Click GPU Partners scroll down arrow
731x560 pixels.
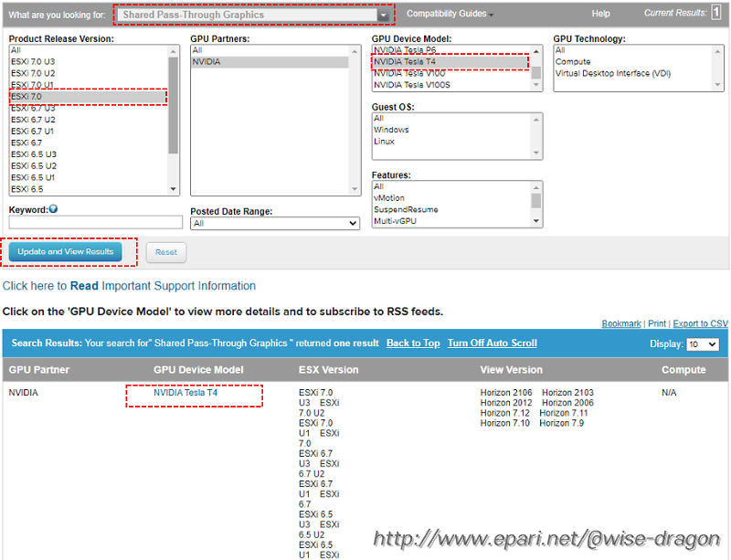(355, 189)
